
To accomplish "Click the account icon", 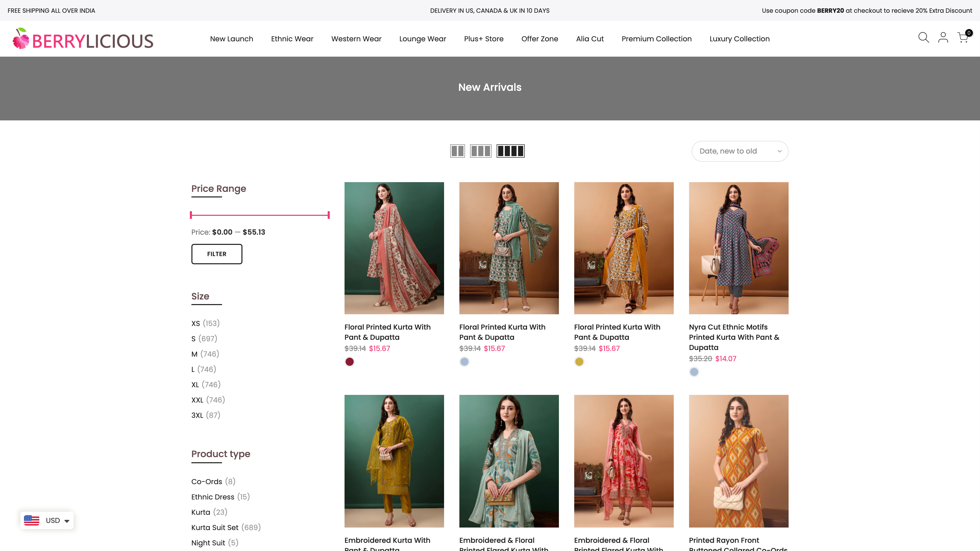I will pyautogui.click(x=943, y=38).
